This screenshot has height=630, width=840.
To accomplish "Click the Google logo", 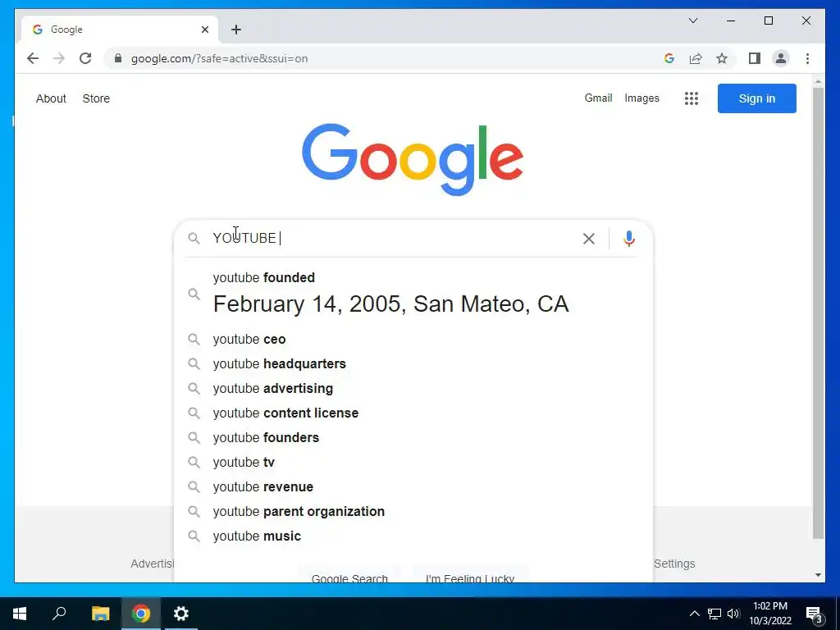I will click(x=413, y=159).
